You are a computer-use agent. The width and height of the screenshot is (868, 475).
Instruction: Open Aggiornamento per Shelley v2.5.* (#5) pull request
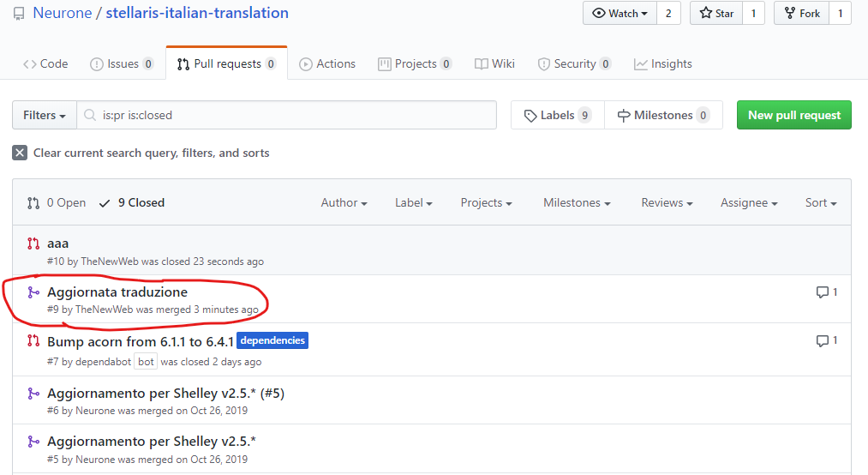(166, 393)
